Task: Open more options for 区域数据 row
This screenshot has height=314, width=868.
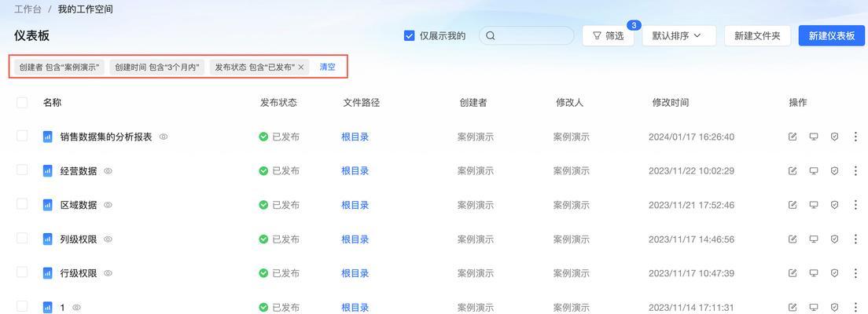Action: coord(856,205)
